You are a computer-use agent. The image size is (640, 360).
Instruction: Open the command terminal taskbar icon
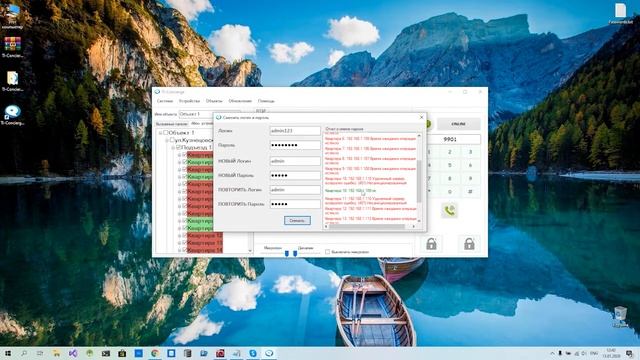106,353
